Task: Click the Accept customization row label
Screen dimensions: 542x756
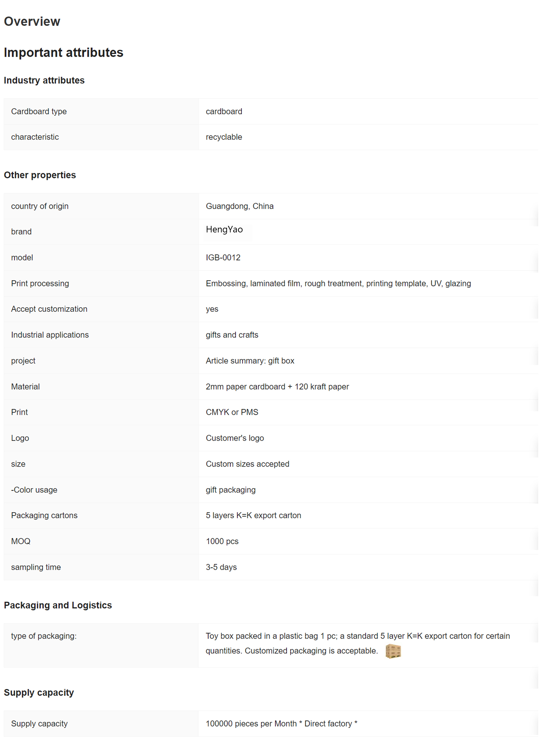Action: [x=49, y=309]
